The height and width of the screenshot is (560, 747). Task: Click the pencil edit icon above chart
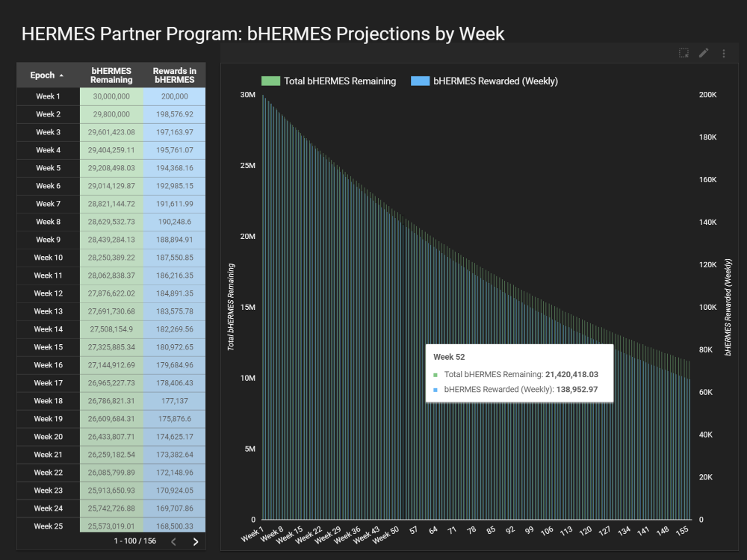pos(704,53)
